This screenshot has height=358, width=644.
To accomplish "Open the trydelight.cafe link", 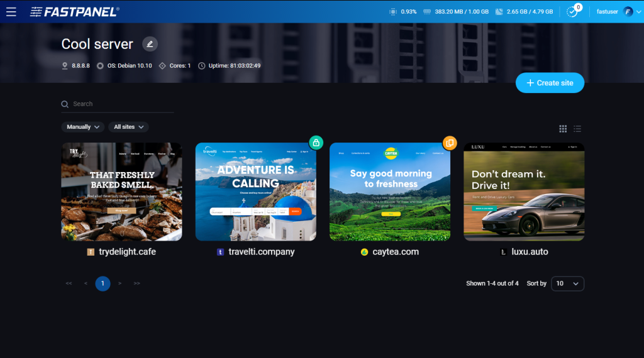I will pyautogui.click(x=127, y=252).
